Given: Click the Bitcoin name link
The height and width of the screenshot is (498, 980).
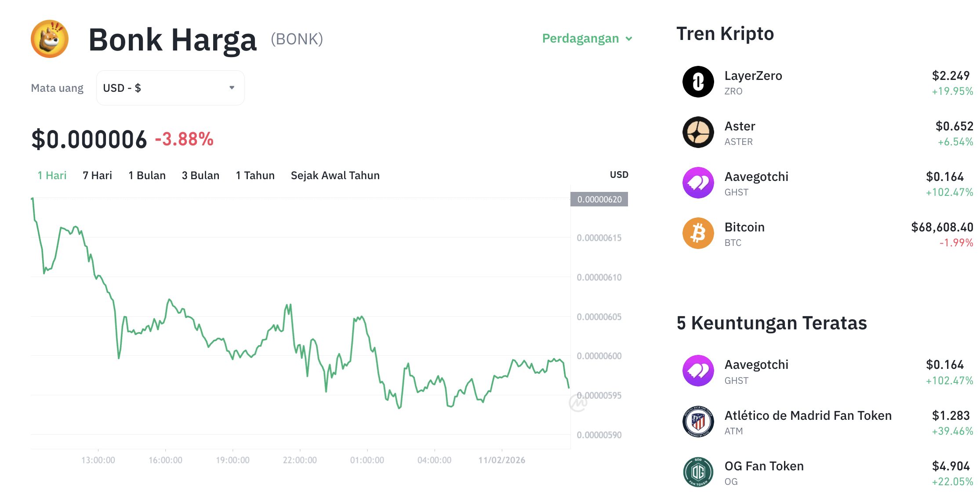Looking at the screenshot, I should [744, 227].
